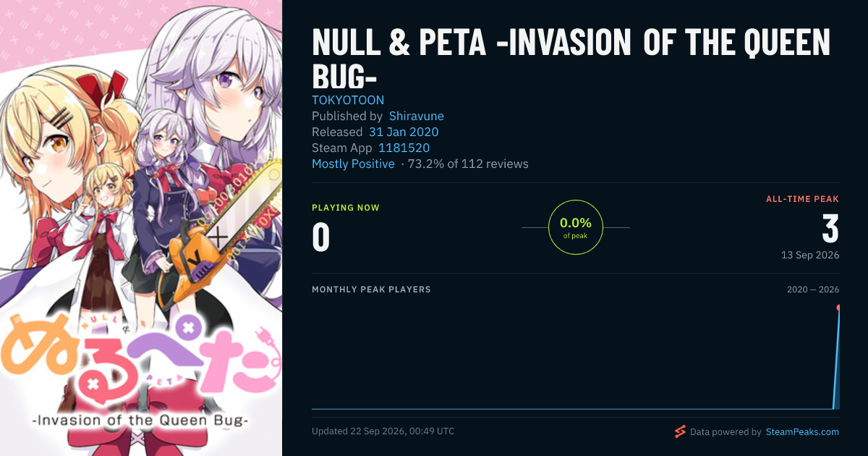
Task: Click the 73.2% of 112 reviews text
Action: 468,164
